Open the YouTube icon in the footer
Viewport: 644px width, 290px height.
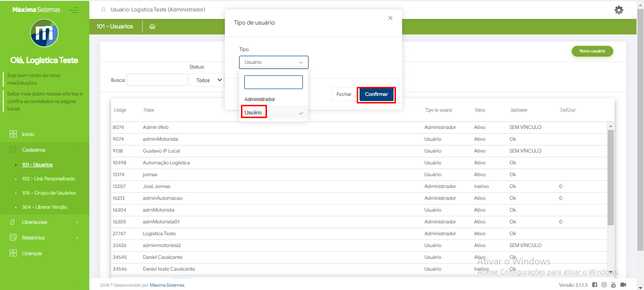tap(613, 285)
